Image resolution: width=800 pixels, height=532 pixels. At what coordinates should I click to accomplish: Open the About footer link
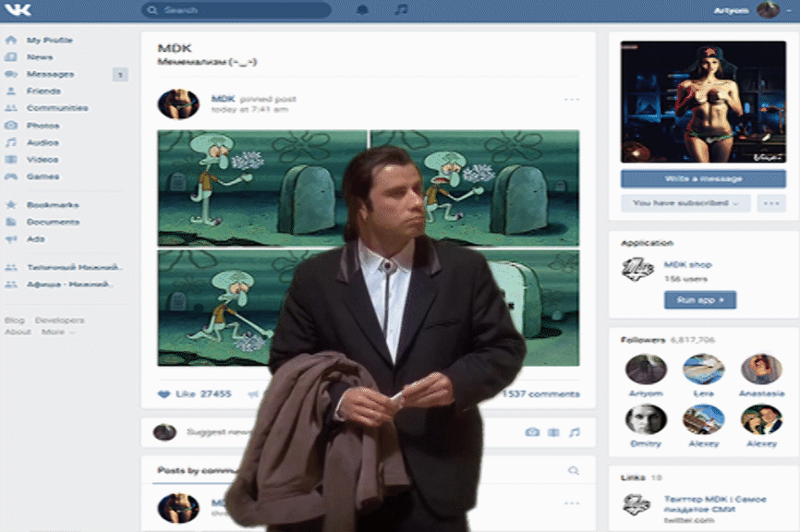click(18, 332)
